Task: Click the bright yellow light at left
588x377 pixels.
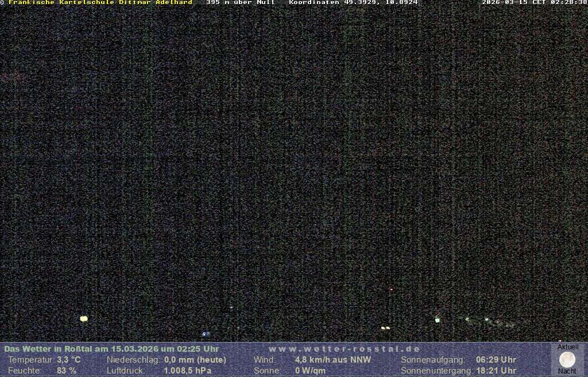Action: (x=84, y=318)
